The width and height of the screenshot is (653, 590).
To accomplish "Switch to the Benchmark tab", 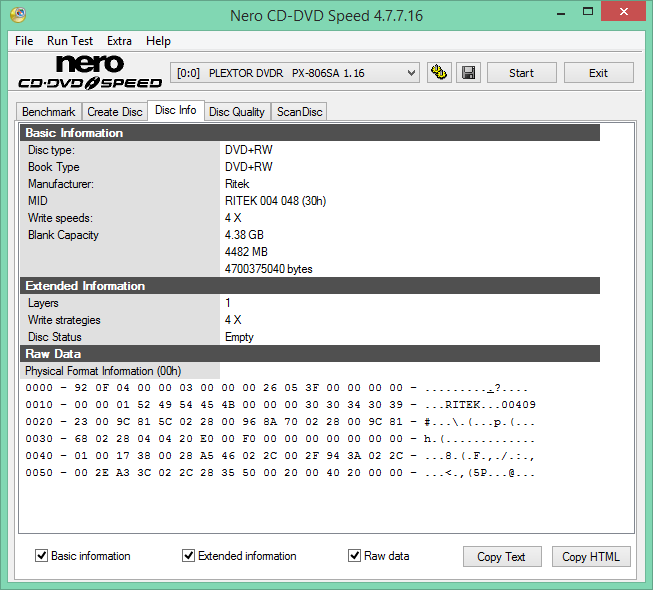I will (x=49, y=112).
